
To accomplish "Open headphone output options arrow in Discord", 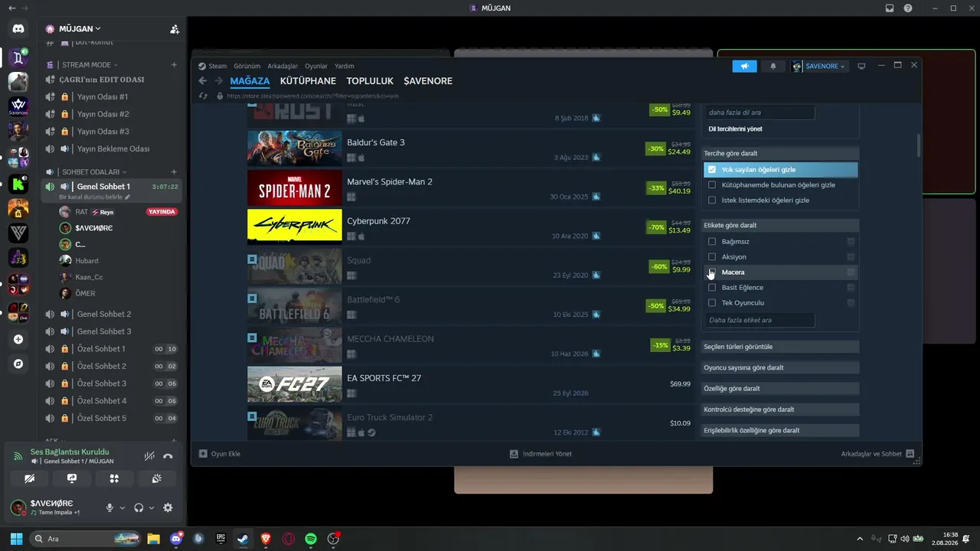I will coord(152,507).
